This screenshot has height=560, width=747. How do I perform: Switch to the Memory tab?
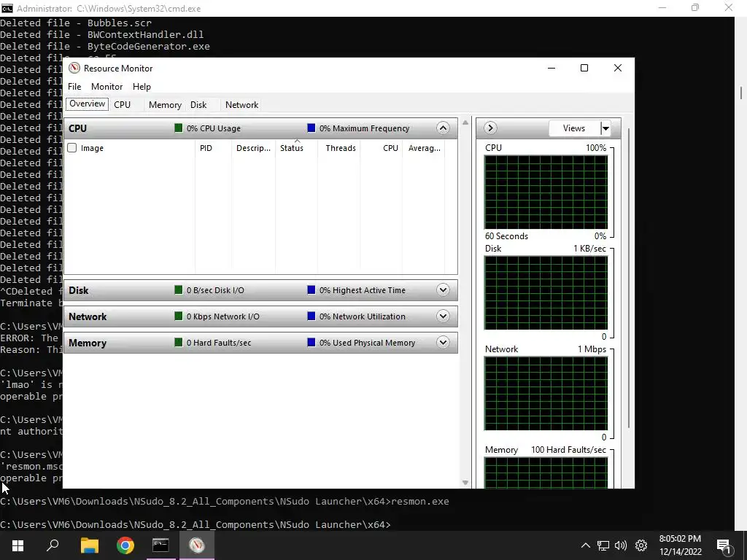[165, 105]
